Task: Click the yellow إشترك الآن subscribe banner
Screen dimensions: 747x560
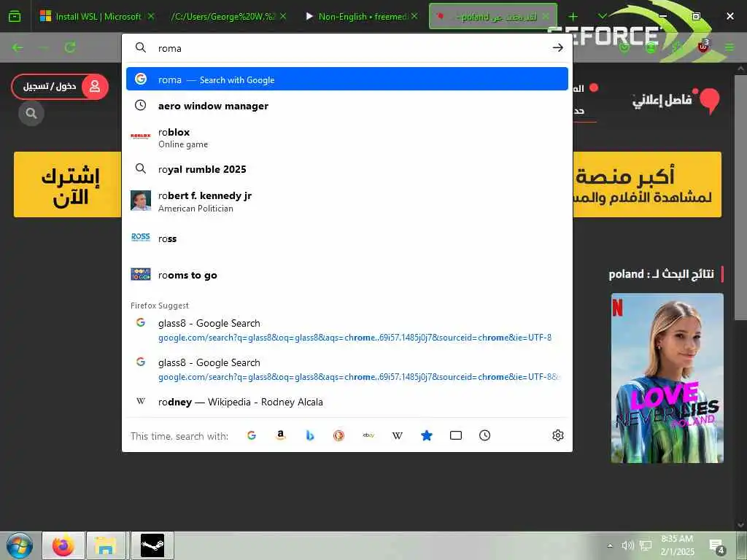Action: 68,184
